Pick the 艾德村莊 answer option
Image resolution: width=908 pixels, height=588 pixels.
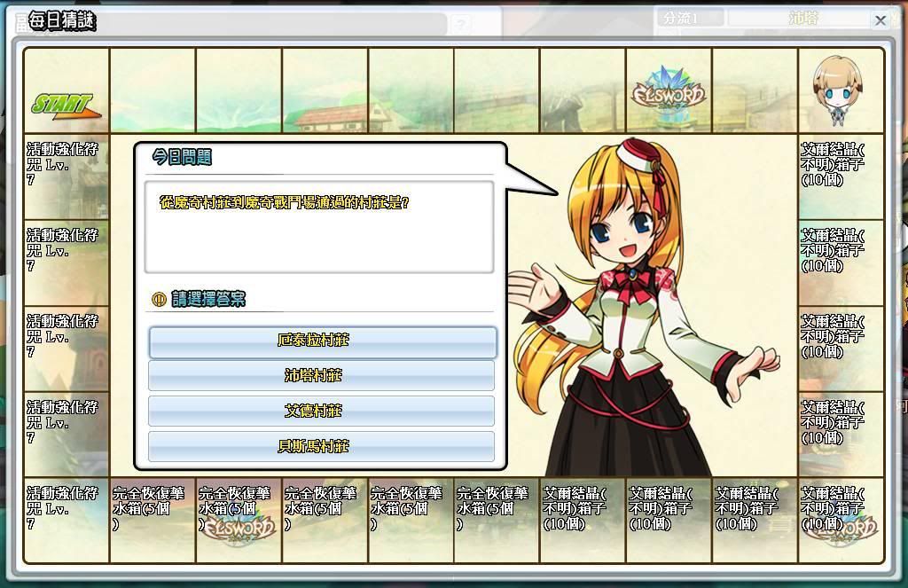point(321,411)
